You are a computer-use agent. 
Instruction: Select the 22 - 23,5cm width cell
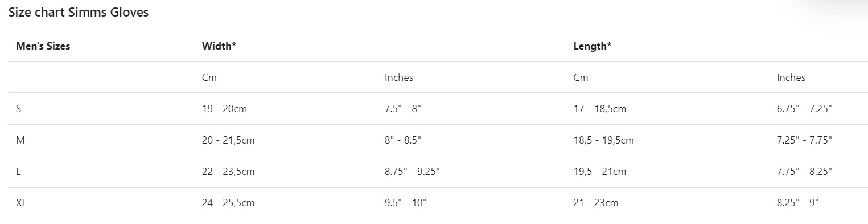[x=228, y=172]
